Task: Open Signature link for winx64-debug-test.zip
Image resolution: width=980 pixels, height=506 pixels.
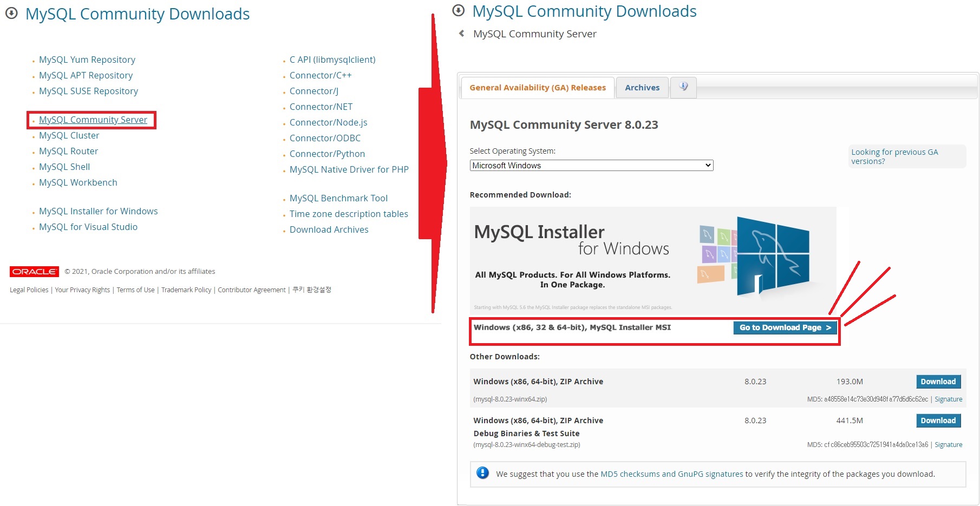Action: point(949,445)
